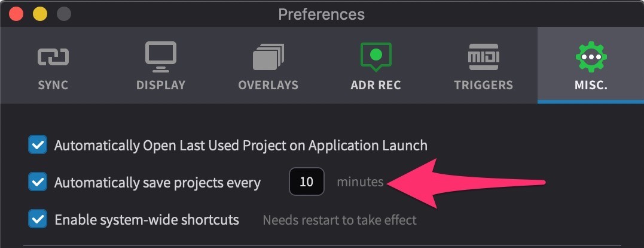This screenshot has width=644, height=248.
Task: Switch to the DISPLAY tab label
Action: click(x=161, y=85)
